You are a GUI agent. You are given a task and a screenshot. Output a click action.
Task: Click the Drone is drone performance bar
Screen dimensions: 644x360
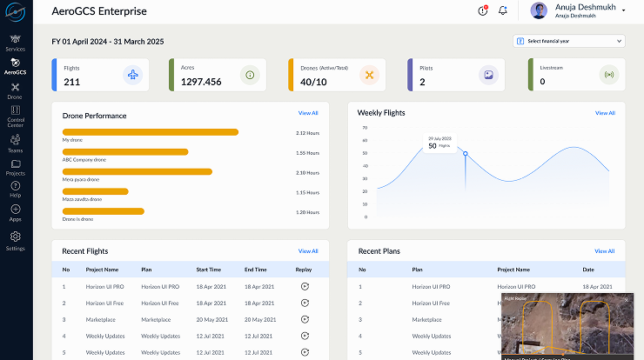coord(103,211)
